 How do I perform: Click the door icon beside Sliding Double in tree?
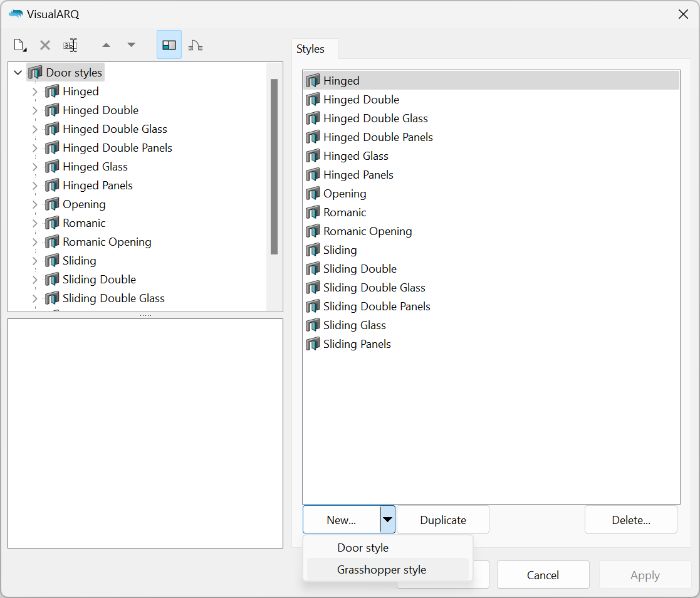[x=52, y=279]
